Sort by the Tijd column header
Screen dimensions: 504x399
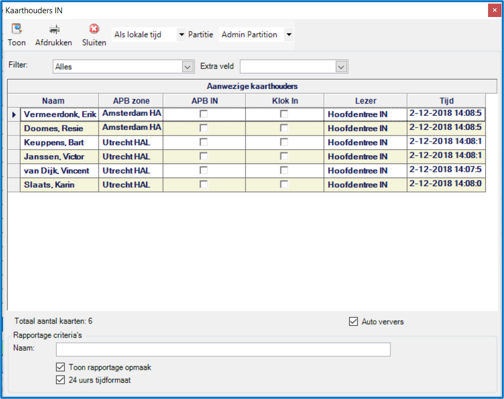(x=446, y=101)
